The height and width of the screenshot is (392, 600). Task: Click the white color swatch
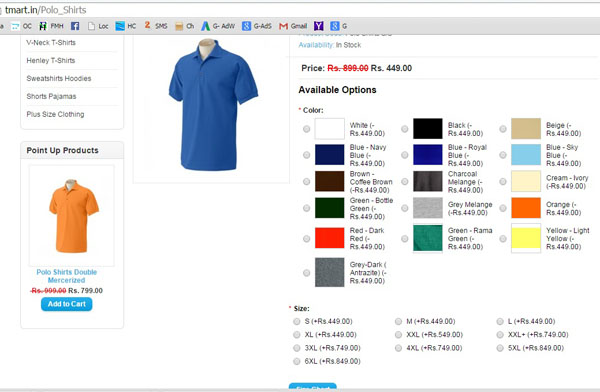[329, 129]
